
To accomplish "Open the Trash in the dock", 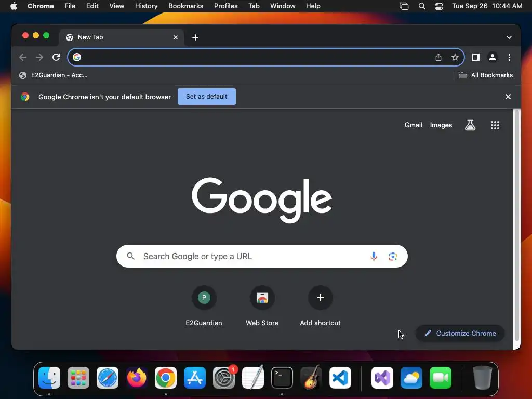I will click(x=482, y=378).
